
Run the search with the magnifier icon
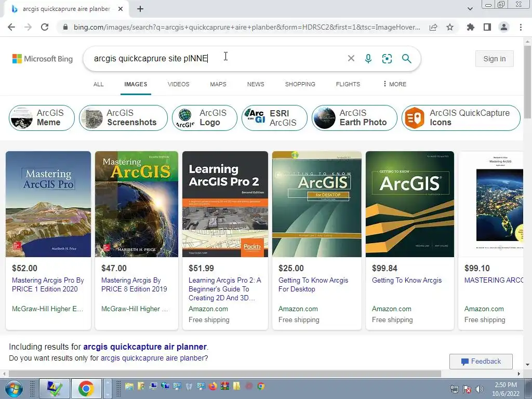coord(406,58)
